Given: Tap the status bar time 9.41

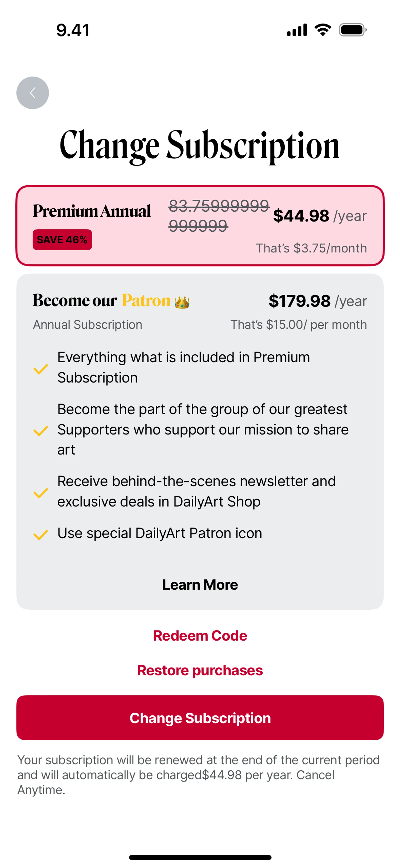Looking at the screenshot, I should tap(73, 30).
